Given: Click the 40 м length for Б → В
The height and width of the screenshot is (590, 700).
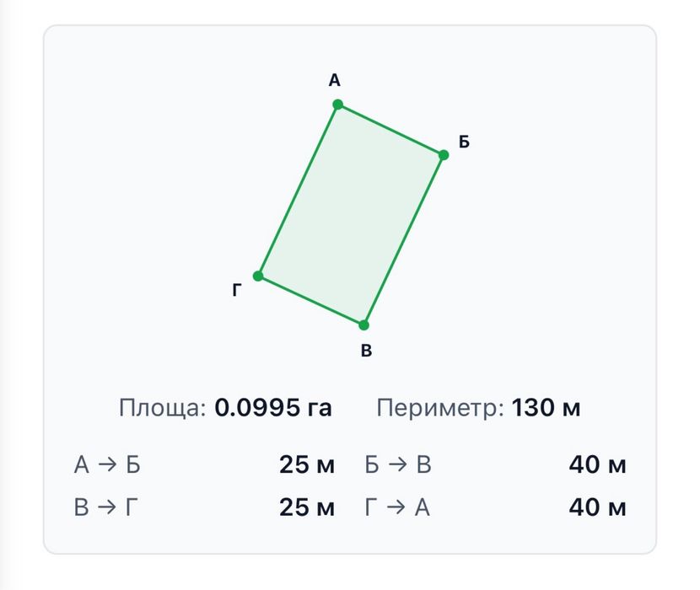Looking at the screenshot, I should (x=597, y=464).
